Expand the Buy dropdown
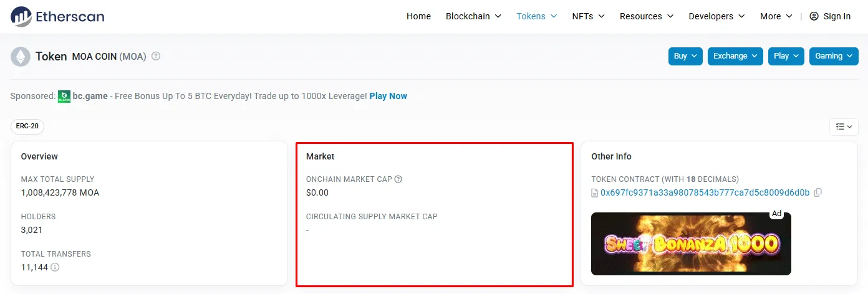The height and width of the screenshot is (294, 868). click(685, 56)
